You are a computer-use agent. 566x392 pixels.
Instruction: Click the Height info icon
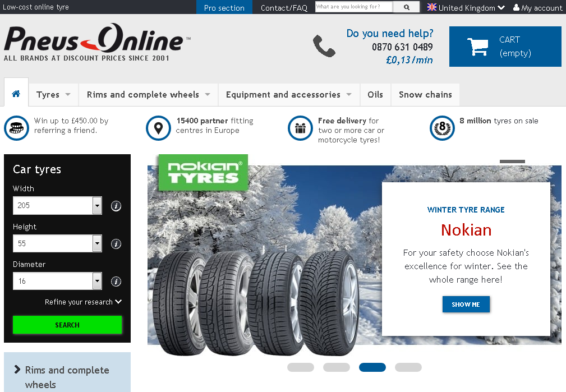[x=116, y=243]
